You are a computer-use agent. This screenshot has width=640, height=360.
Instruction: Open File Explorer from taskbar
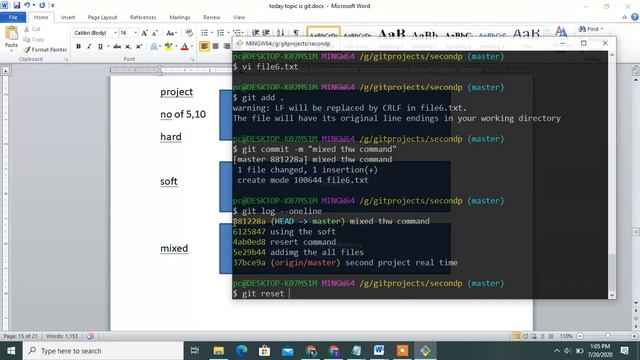point(218,351)
